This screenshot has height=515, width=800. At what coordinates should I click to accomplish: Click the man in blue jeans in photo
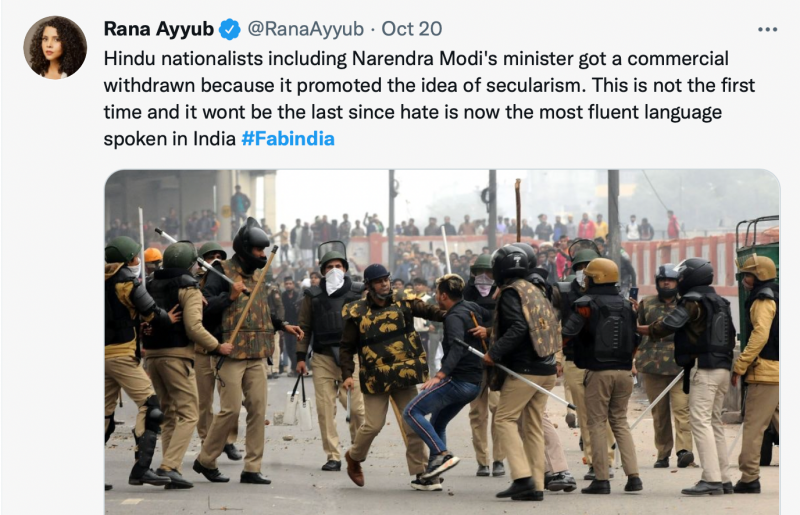pyautogui.click(x=444, y=382)
